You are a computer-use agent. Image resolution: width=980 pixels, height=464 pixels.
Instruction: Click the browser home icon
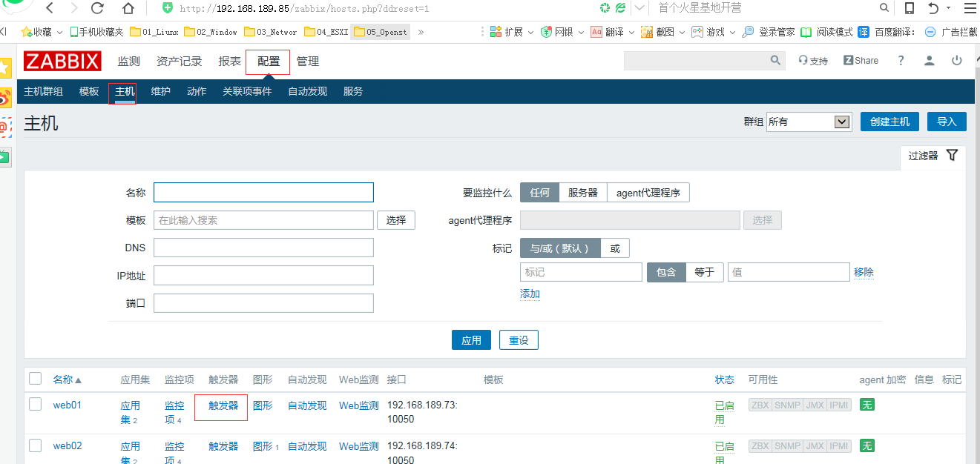(128, 8)
